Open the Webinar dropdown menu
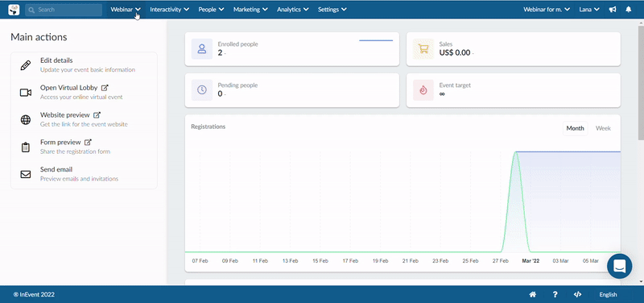Image resolution: width=644 pixels, height=303 pixels. click(126, 10)
